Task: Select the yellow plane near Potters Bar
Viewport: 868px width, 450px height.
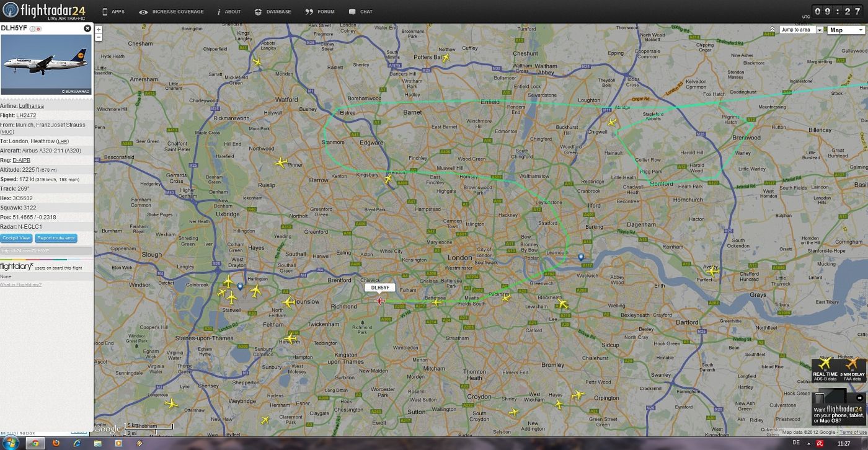Action: click(x=445, y=58)
